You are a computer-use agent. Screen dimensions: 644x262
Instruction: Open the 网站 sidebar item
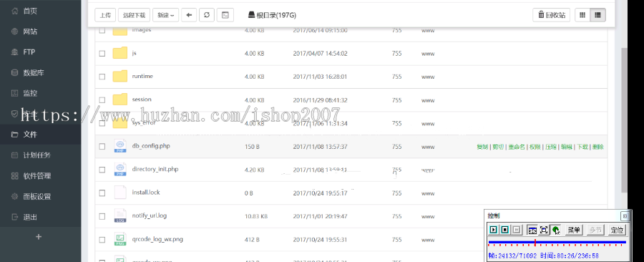40,31
